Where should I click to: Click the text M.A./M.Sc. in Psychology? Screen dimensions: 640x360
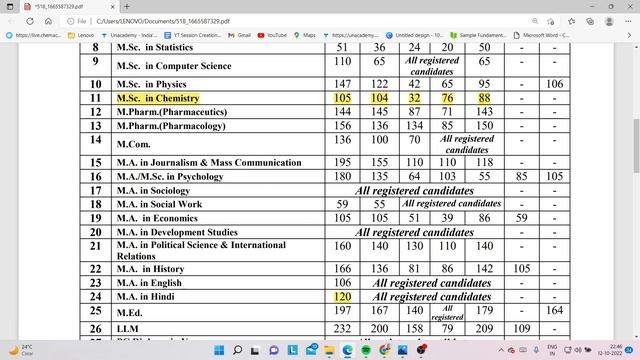[170, 176]
